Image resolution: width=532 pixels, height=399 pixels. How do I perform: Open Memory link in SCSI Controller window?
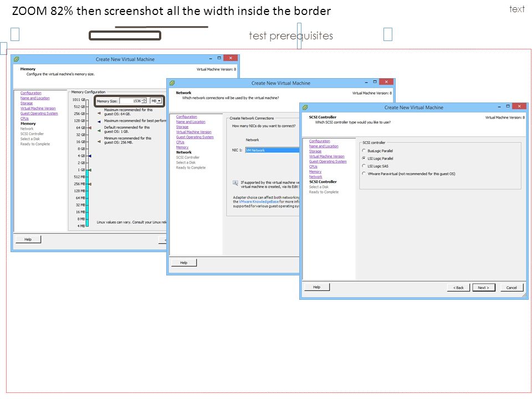(315, 172)
